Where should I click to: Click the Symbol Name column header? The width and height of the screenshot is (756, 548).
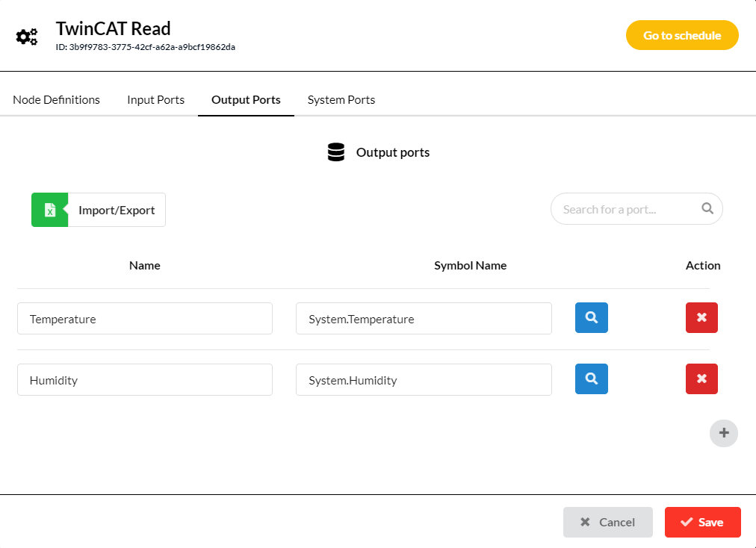[x=470, y=266]
